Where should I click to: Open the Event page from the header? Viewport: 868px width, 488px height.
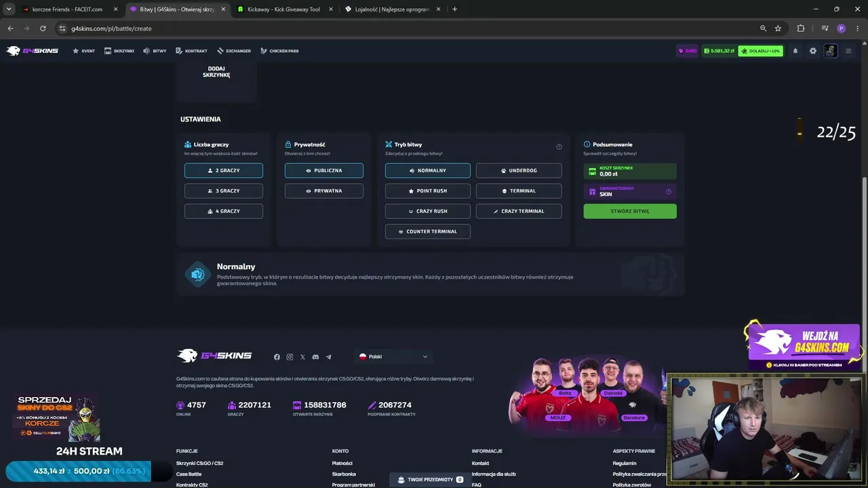[84, 51]
